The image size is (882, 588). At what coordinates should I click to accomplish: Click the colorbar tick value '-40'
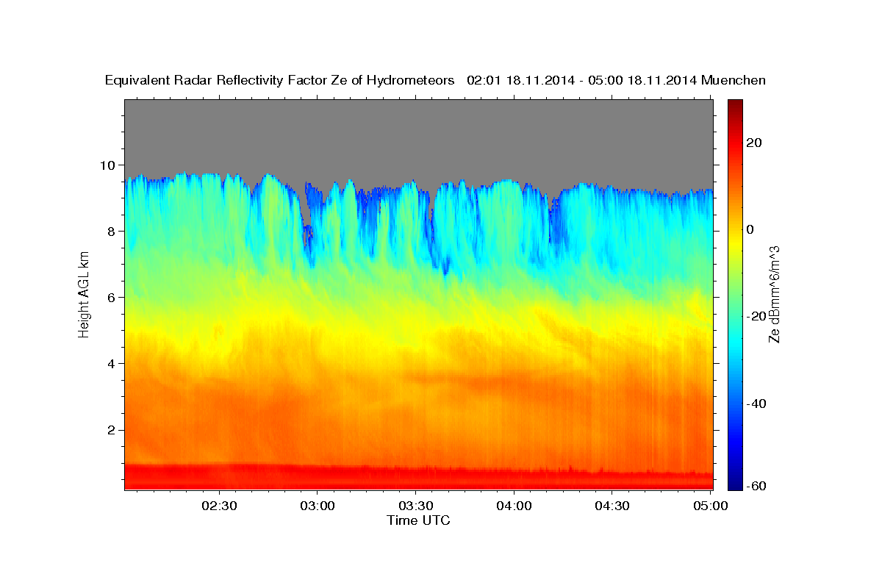tap(757, 403)
